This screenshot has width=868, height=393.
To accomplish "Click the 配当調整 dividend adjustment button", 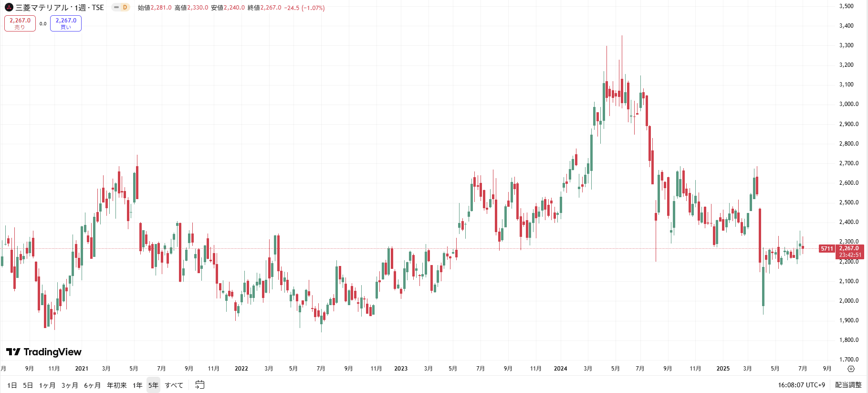I will pyautogui.click(x=848, y=385).
